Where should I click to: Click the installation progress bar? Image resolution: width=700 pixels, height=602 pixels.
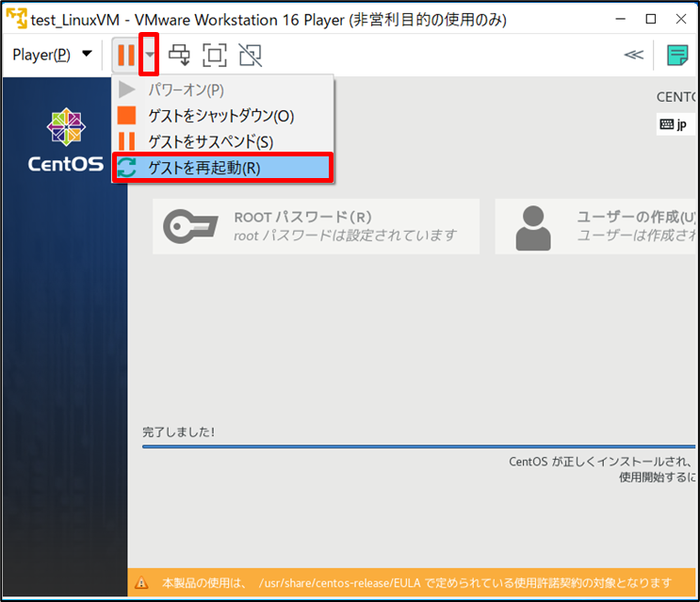pyautogui.click(x=418, y=447)
